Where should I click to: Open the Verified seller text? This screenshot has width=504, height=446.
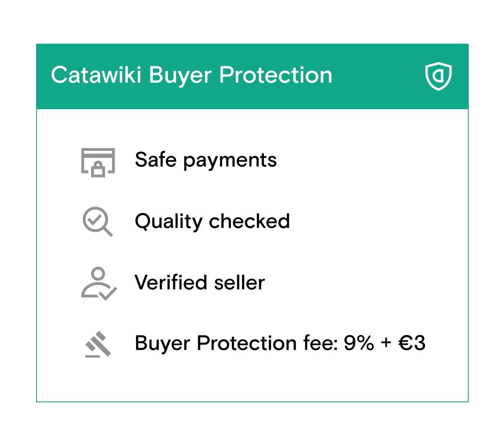click(199, 283)
